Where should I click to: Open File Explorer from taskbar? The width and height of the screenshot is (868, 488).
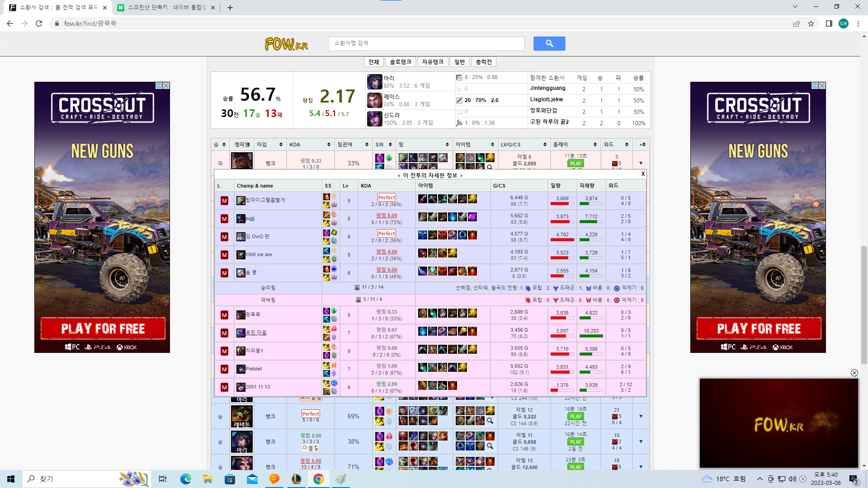(x=208, y=479)
